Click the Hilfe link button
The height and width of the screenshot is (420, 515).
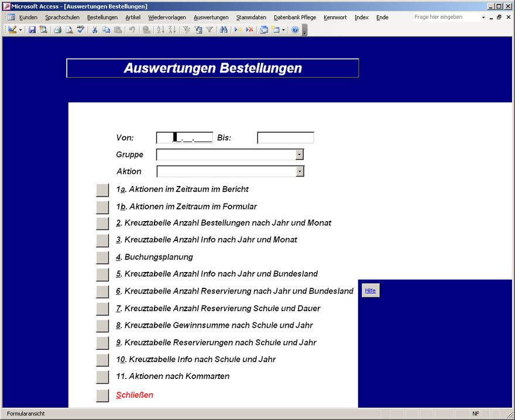point(370,291)
